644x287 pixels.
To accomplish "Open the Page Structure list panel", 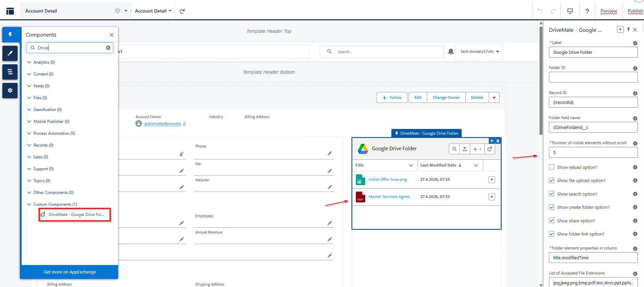I will click(10, 72).
